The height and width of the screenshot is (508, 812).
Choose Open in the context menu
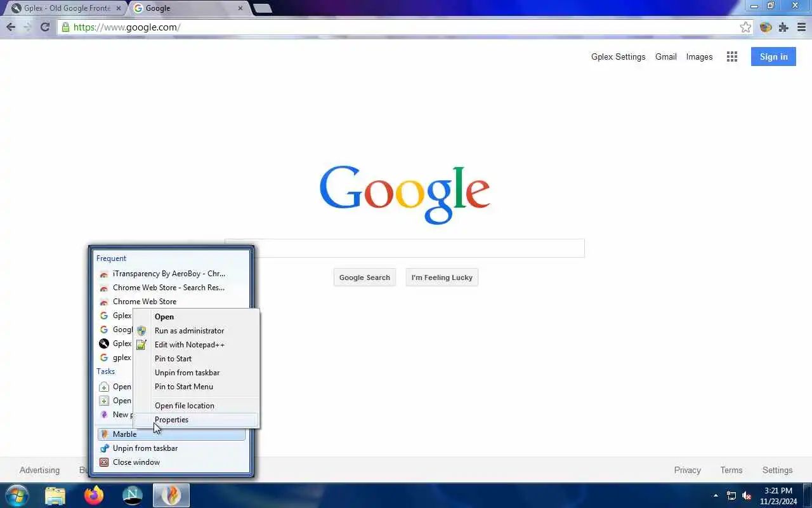197,317
